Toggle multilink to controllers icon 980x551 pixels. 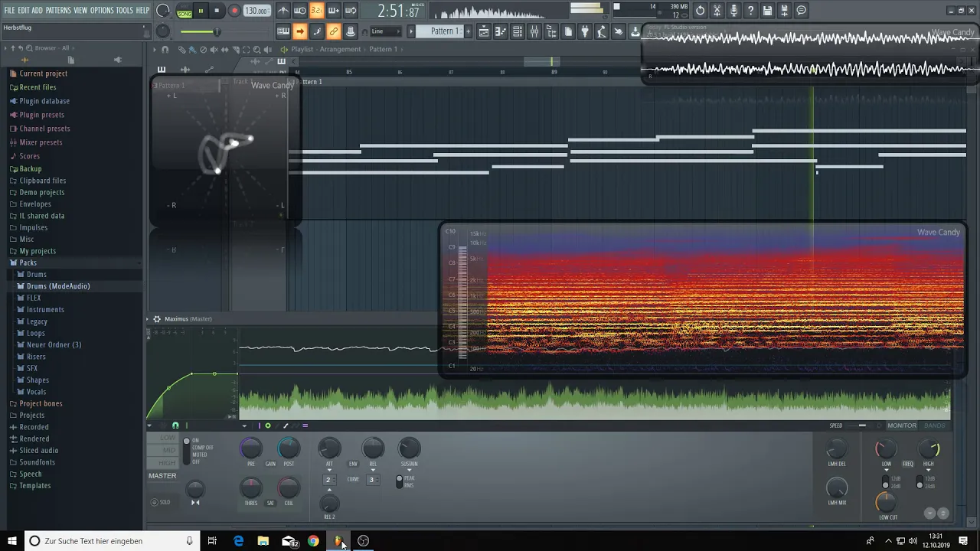pos(334,31)
